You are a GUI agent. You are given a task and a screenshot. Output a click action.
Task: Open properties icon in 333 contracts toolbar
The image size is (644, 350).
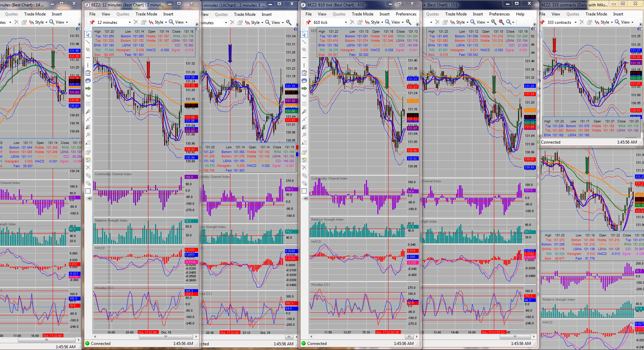[589, 22]
